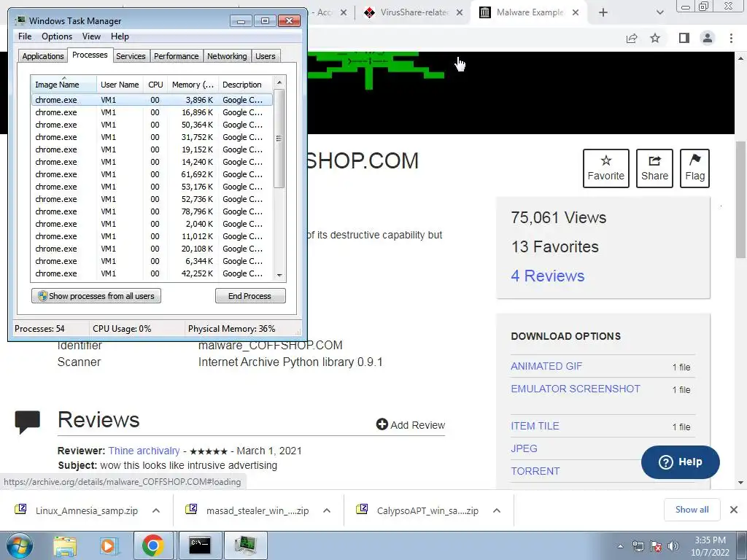Click Task Manager list scroll-down arrow
This screenshot has height=560, width=747.
[279, 275]
